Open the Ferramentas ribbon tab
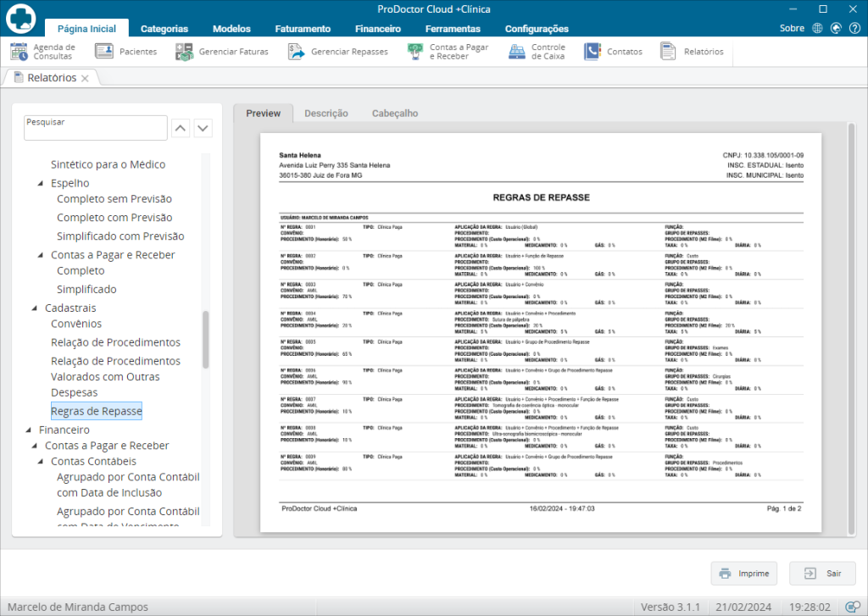This screenshot has width=868, height=616. [x=453, y=29]
